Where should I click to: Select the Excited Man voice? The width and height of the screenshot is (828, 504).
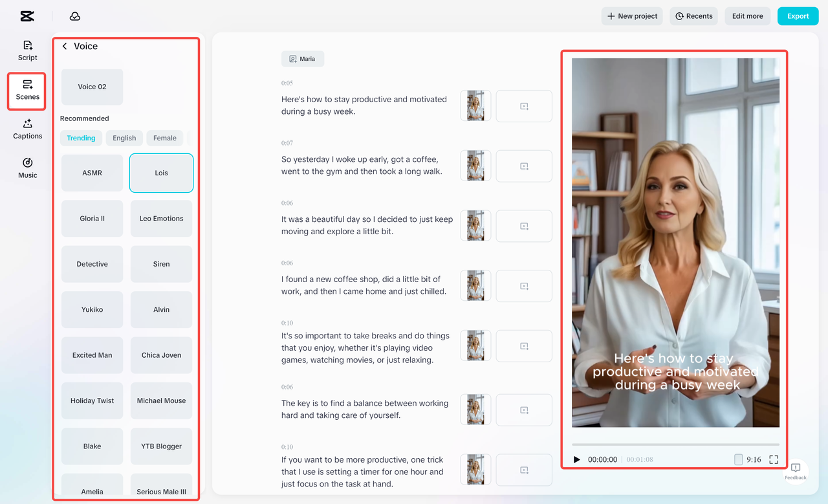pos(92,355)
